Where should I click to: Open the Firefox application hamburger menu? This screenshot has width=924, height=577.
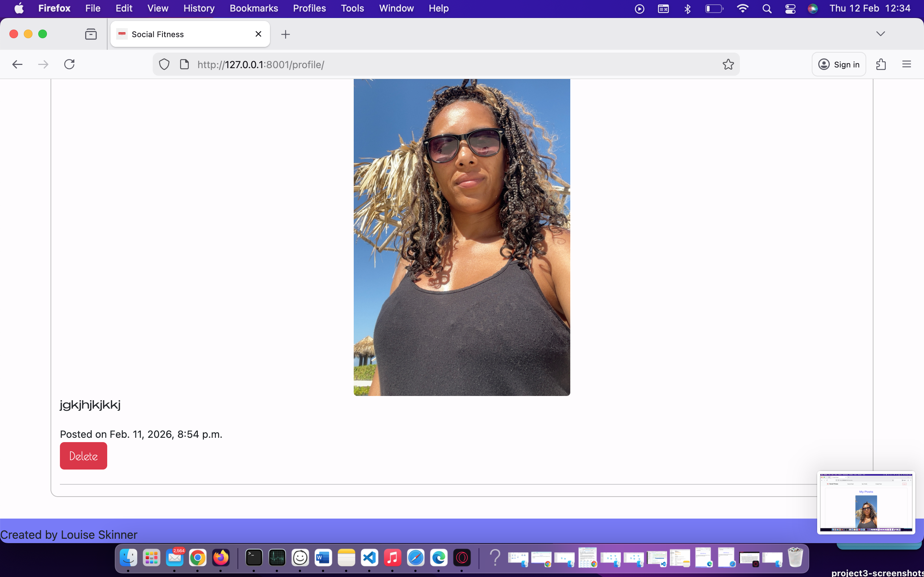click(907, 64)
